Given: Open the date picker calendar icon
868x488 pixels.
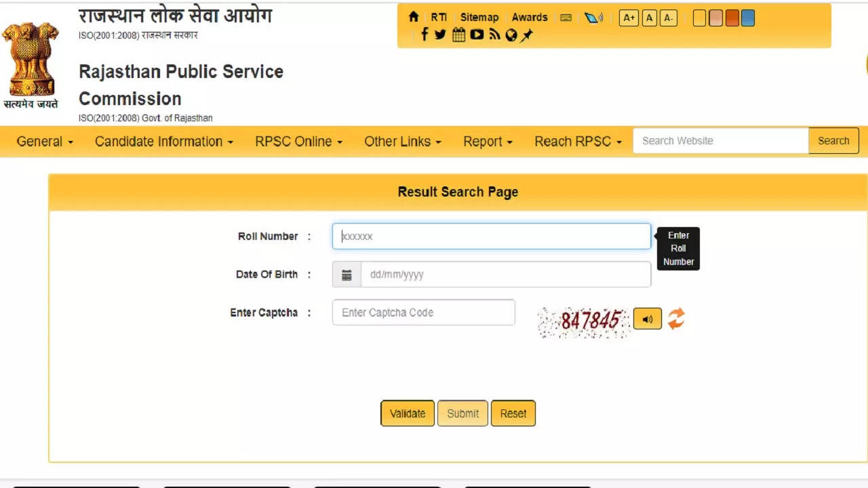Looking at the screenshot, I should click(x=347, y=274).
